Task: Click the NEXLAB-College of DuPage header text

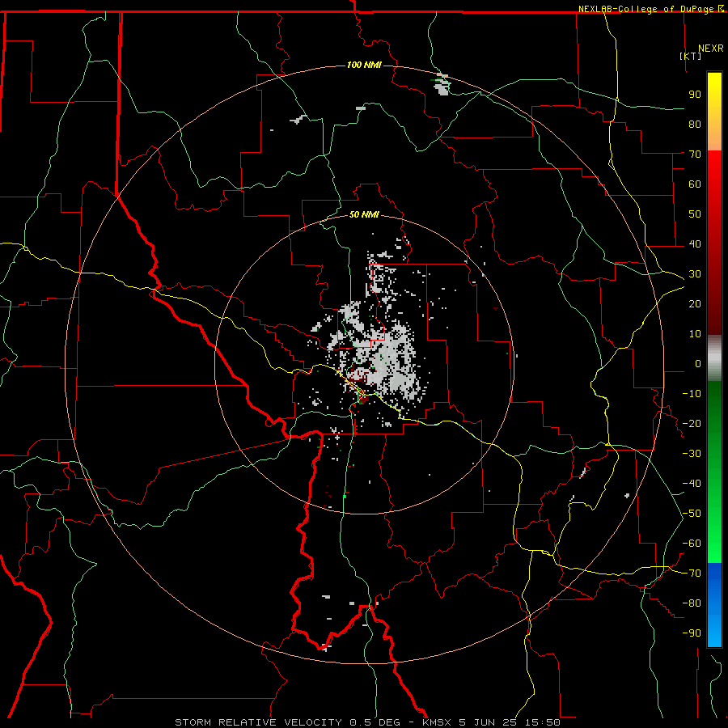Action: click(x=650, y=9)
